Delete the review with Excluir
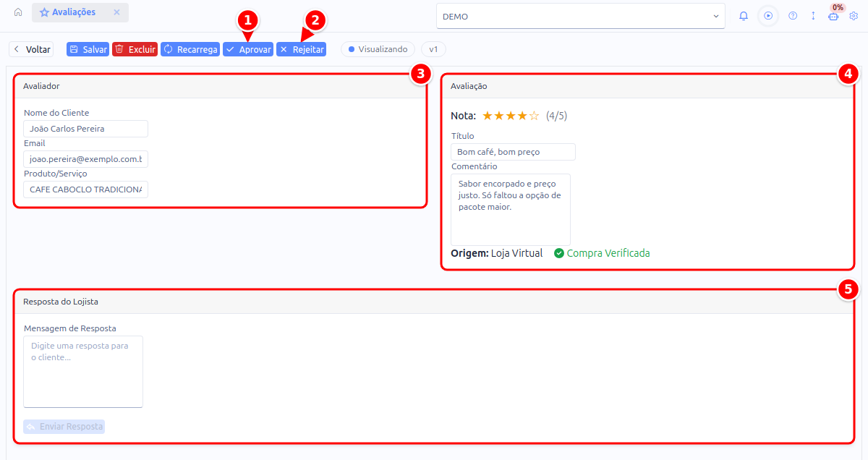Viewport: 868px width, 460px height. point(135,49)
